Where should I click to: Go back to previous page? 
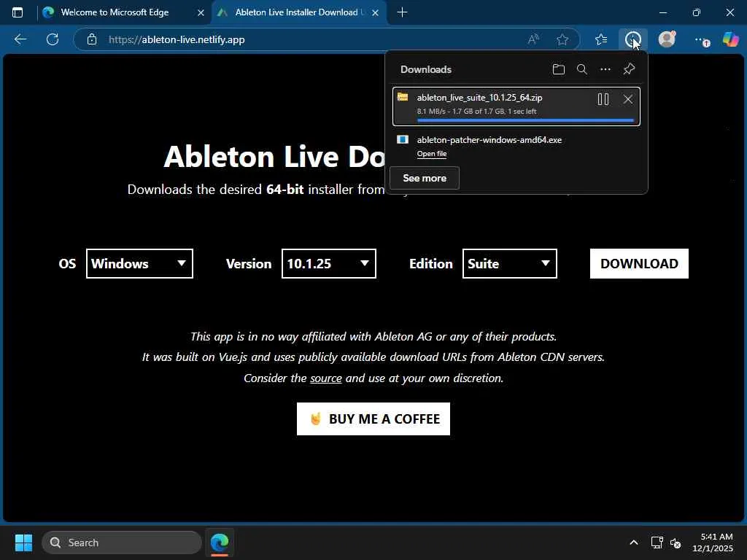click(20, 39)
